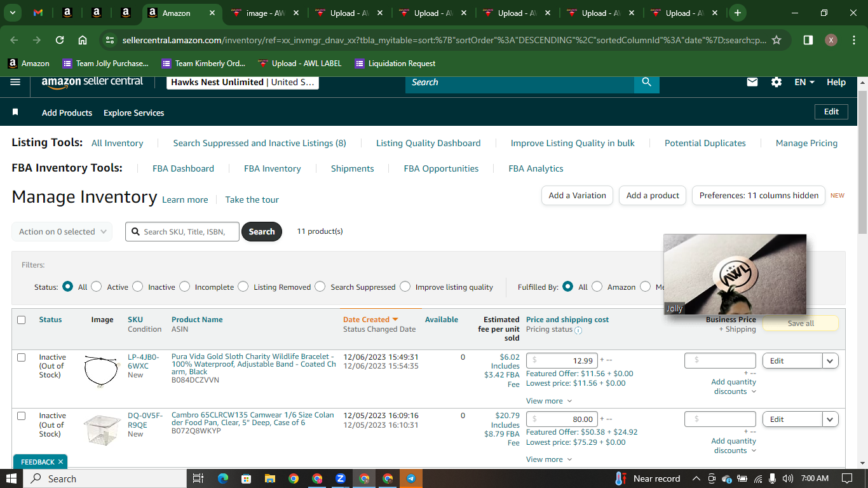
Task: Open the Pura Vida Gold Sloth bracelet listing
Action: point(254,364)
